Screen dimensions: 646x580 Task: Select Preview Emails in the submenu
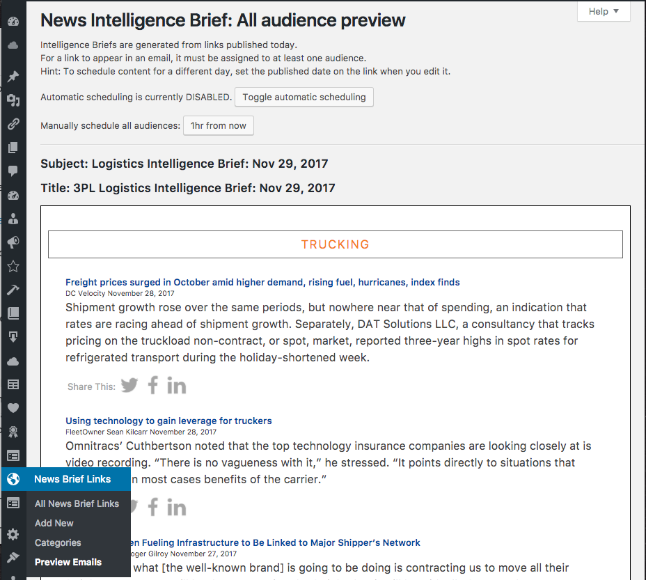coord(68,562)
